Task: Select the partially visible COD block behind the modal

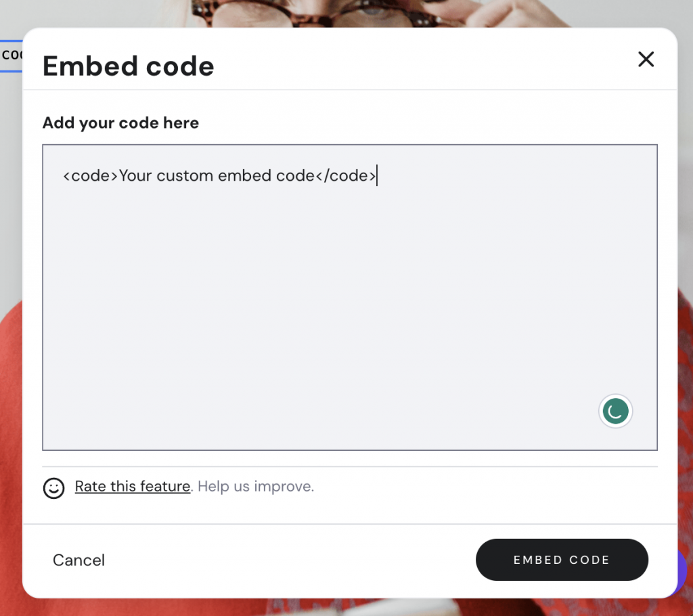Action: [x=12, y=56]
